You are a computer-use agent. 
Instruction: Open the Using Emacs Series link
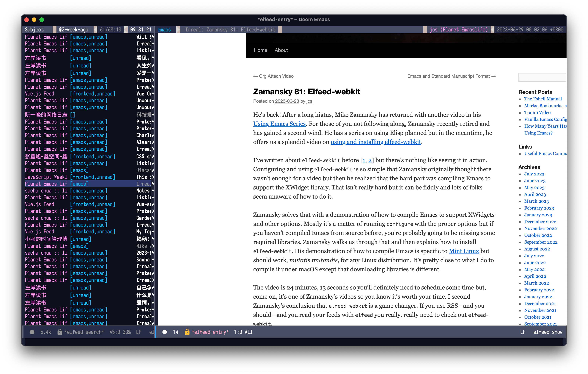[279, 124]
